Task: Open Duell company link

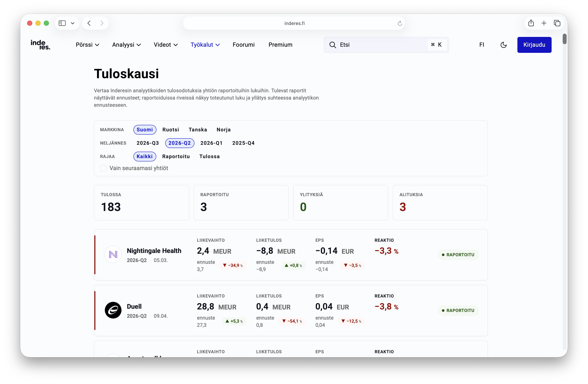Action: click(134, 307)
